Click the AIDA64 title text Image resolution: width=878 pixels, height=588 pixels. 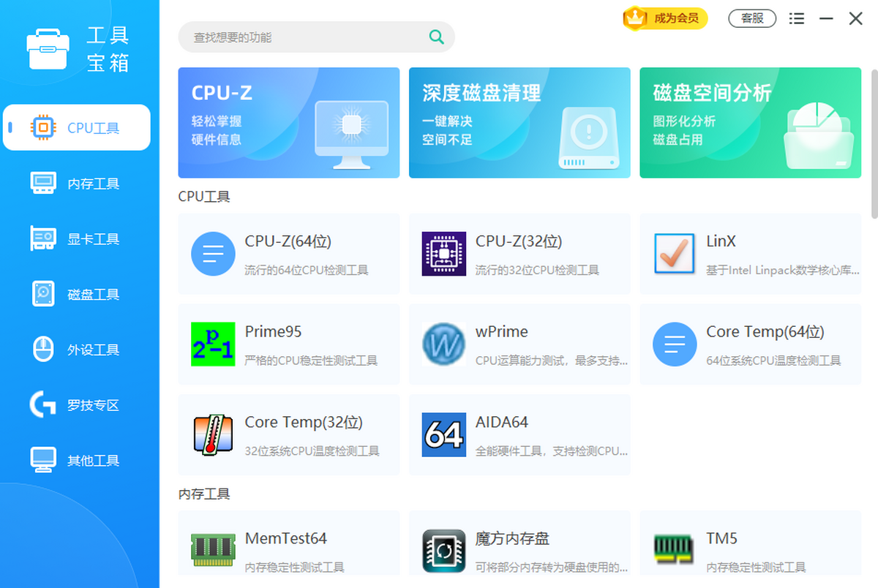click(502, 422)
